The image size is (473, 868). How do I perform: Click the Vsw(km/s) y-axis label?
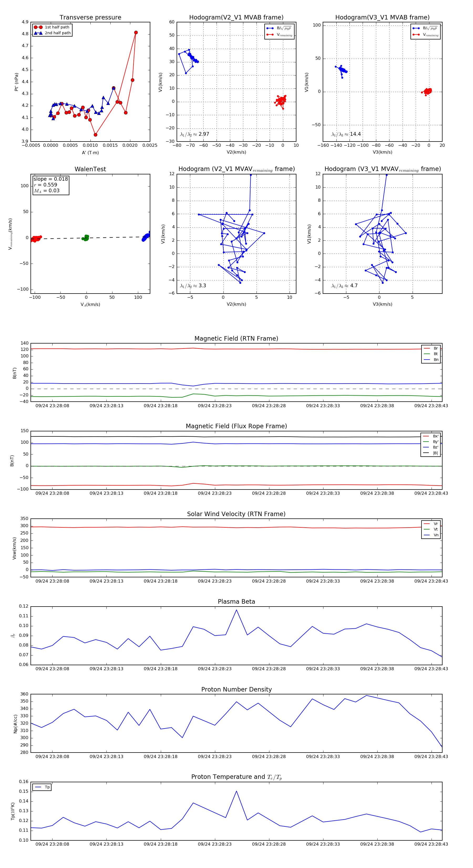[x=14, y=548]
